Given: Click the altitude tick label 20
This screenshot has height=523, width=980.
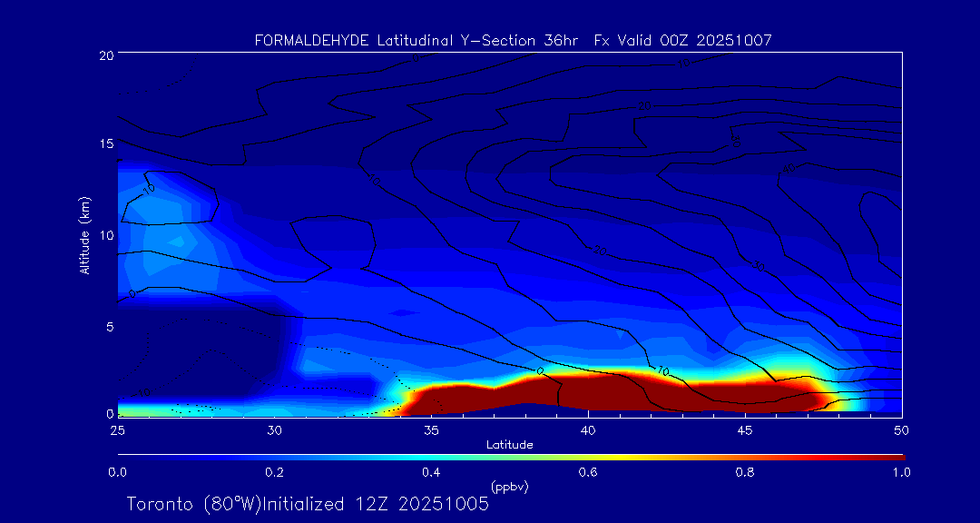Looking at the screenshot, I should [105, 54].
